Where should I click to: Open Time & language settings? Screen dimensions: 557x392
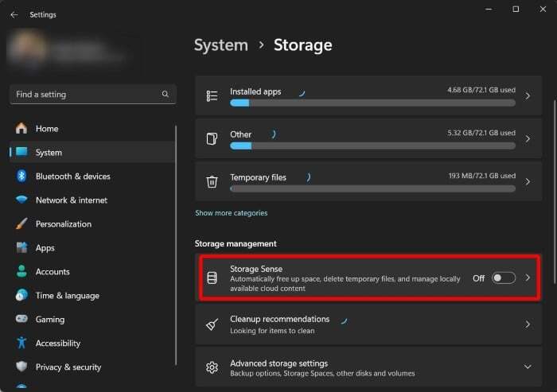pyautogui.click(x=92, y=295)
